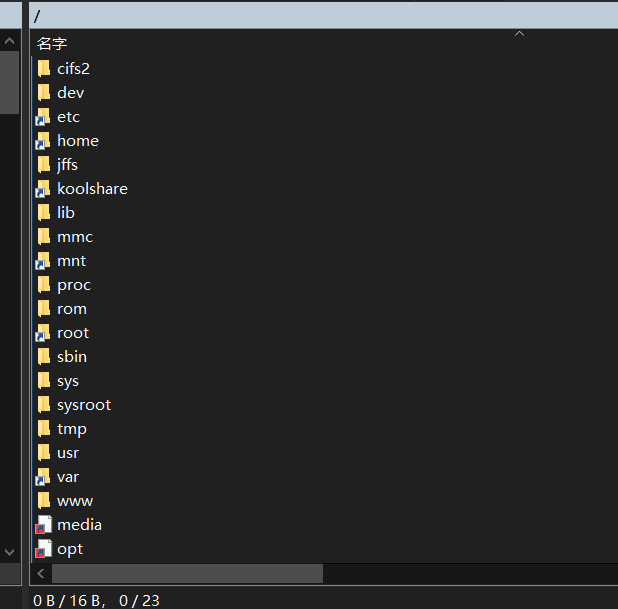Click the home symlink folder icon

pyautogui.click(x=43, y=141)
